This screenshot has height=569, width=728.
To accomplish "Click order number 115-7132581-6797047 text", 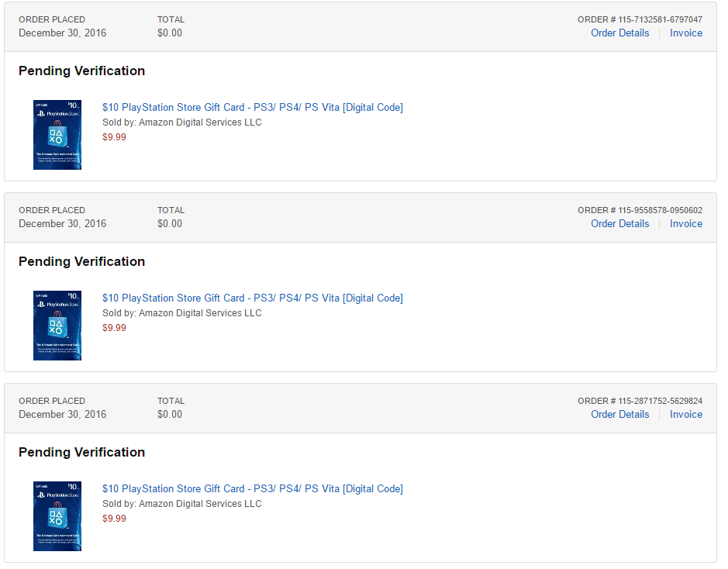I will (660, 19).
